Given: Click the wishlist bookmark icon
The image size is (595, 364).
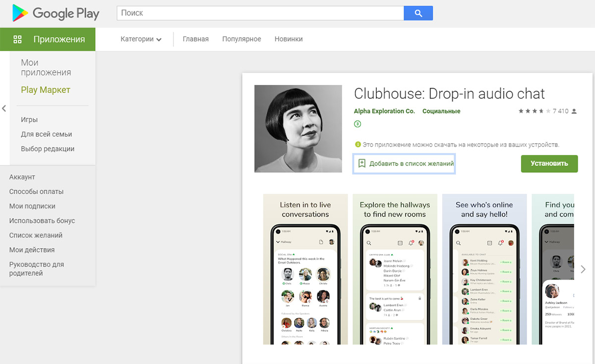Looking at the screenshot, I should [362, 163].
